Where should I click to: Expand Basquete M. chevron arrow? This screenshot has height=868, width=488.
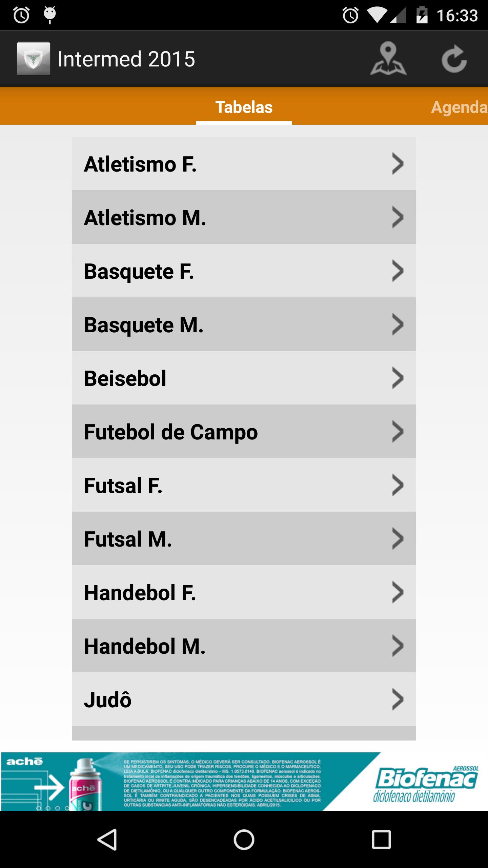(397, 324)
